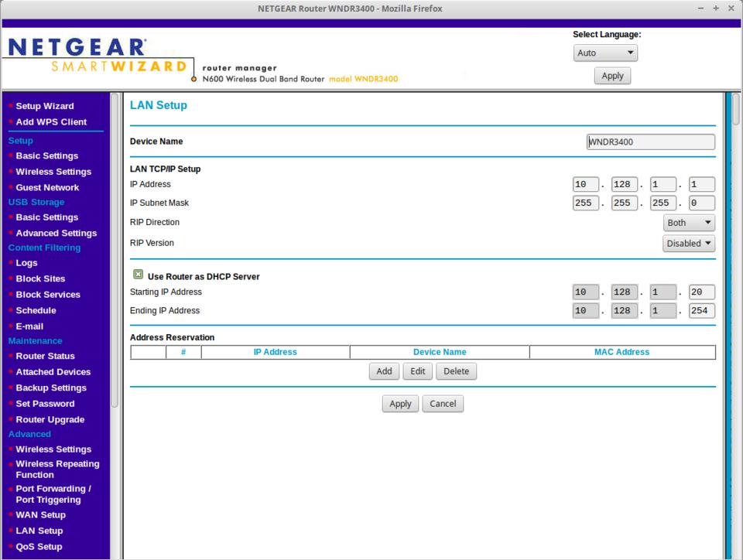Image resolution: width=743 pixels, height=560 pixels.
Task: Select Block Sites in Content Filtering
Action: pyautogui.click(x=40, y=278)
